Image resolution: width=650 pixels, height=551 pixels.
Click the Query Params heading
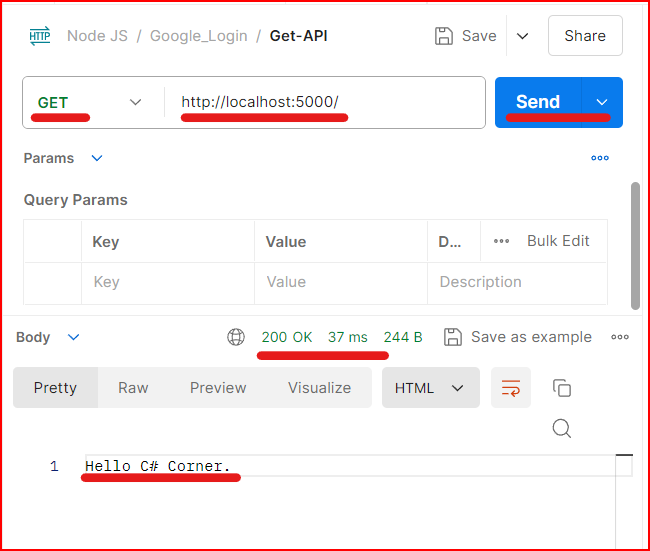coord(75,200)
